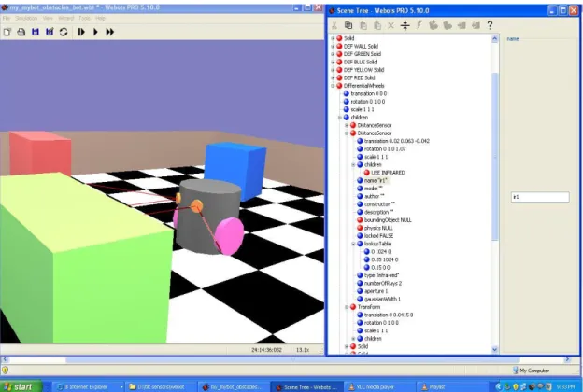Expand the DEF BLUE Solid node
The height and width of the screenshot is (392, 583).
(x=333, y=62)
